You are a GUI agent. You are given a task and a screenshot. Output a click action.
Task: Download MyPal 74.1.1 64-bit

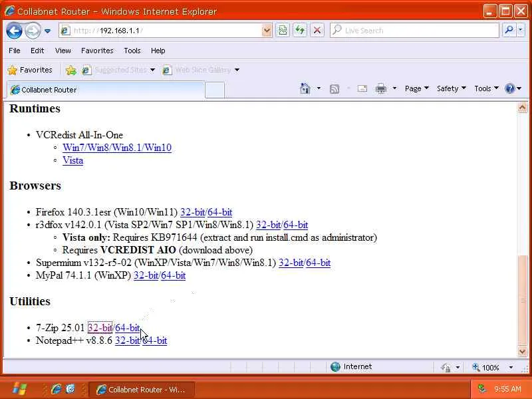pos(174,275)
